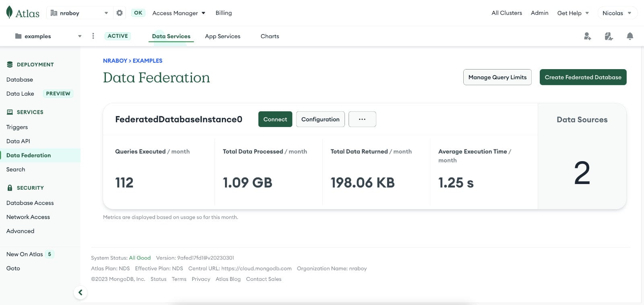Open the footer Privacy link
The width and height of the screenshot is (644, 305).
201,279
